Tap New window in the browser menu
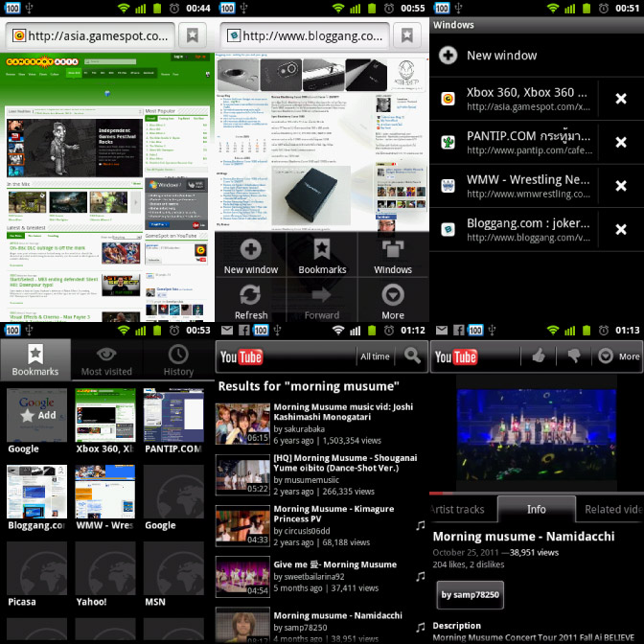The width and height of the screenshot is (644, 644). [x=250, y=256]
